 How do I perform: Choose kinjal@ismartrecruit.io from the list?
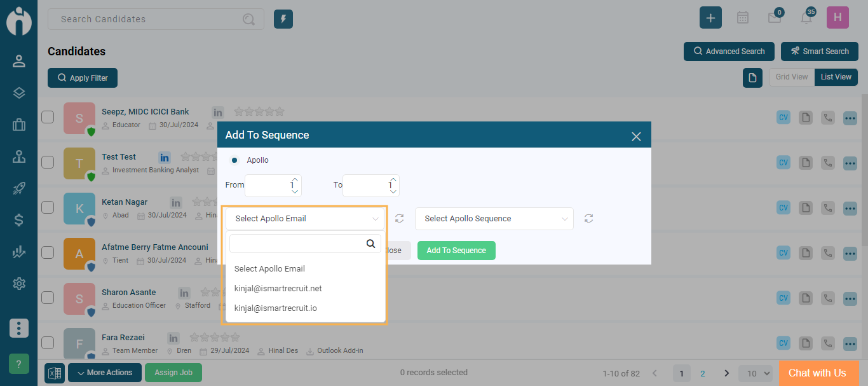275,308
